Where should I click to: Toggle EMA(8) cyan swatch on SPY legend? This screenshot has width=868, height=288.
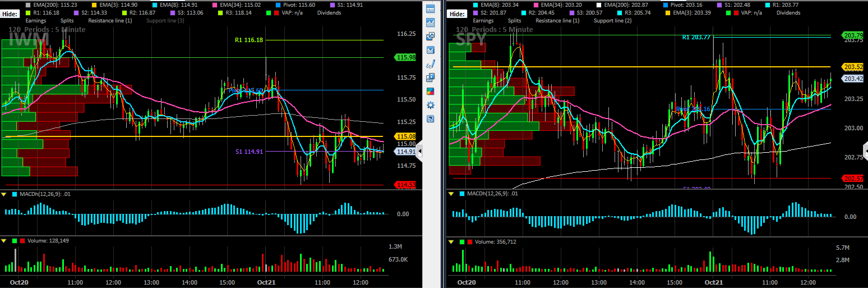click(x=476, y=4)
